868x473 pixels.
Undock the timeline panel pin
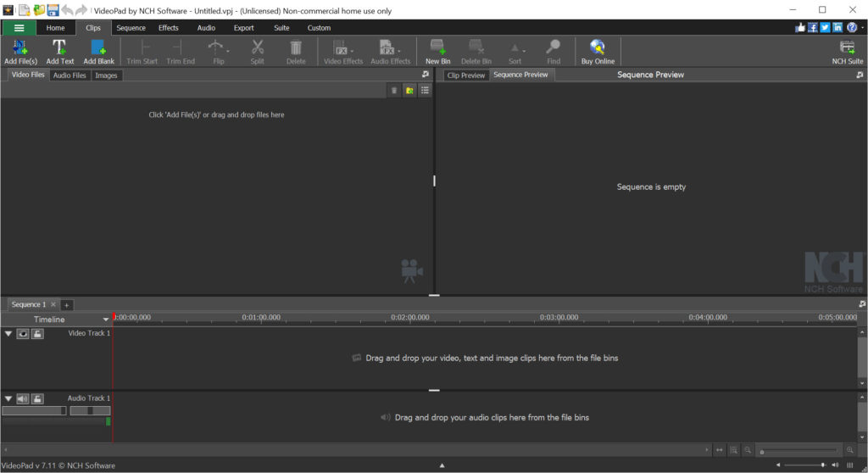pyautogui.click(x=861, y=304)
